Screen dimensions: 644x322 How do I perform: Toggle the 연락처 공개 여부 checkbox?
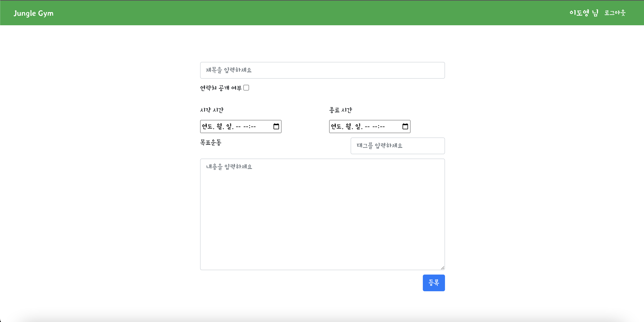[x=246, y=88]
